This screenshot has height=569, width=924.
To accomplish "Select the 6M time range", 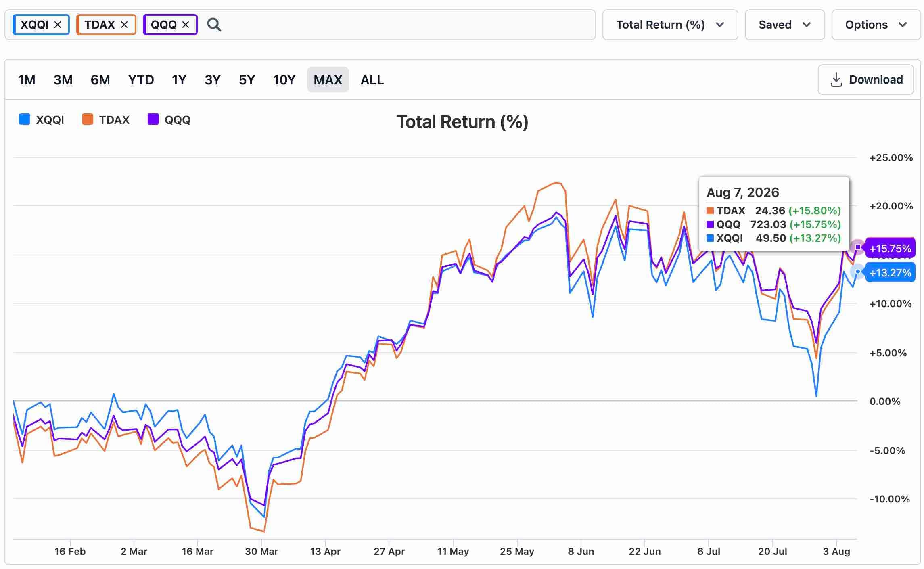I will (x=100, y=79).
